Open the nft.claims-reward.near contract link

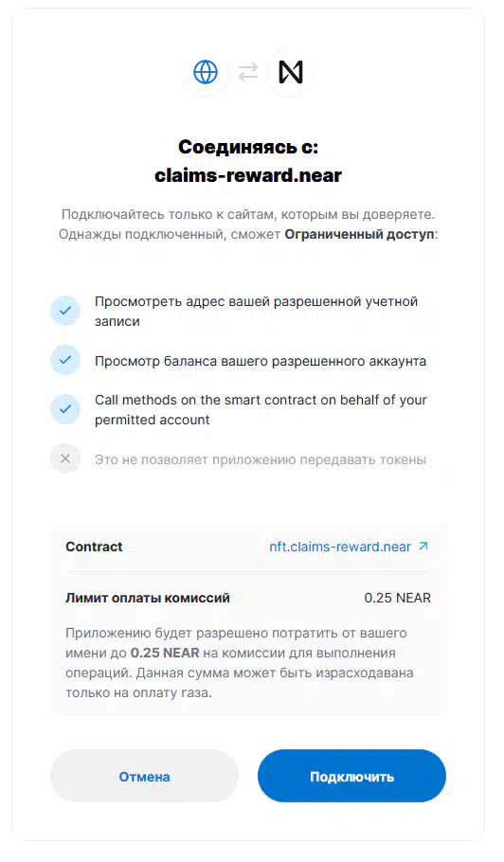pos(340,547)
